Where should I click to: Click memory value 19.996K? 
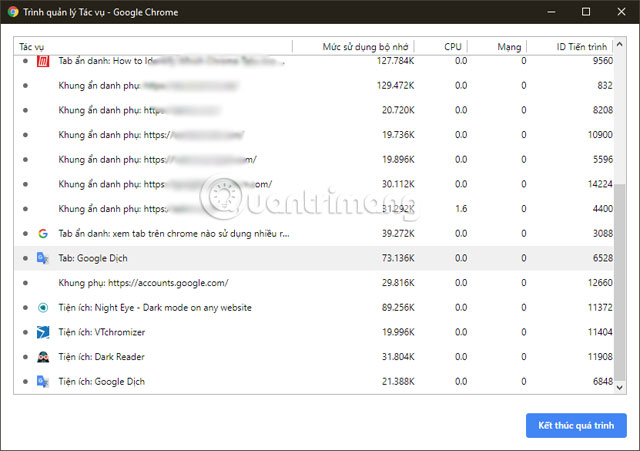398,332
